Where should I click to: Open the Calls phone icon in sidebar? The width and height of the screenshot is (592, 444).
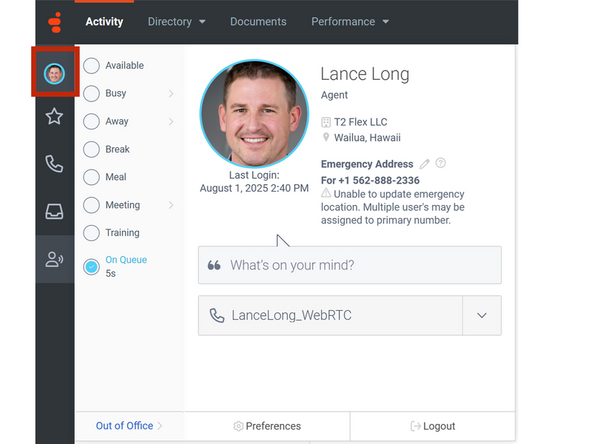(x=54, y=163)
